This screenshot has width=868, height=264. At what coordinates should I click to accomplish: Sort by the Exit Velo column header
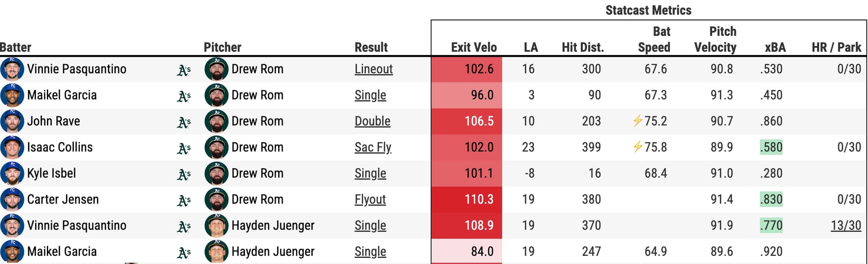click(x=474, y=47)
